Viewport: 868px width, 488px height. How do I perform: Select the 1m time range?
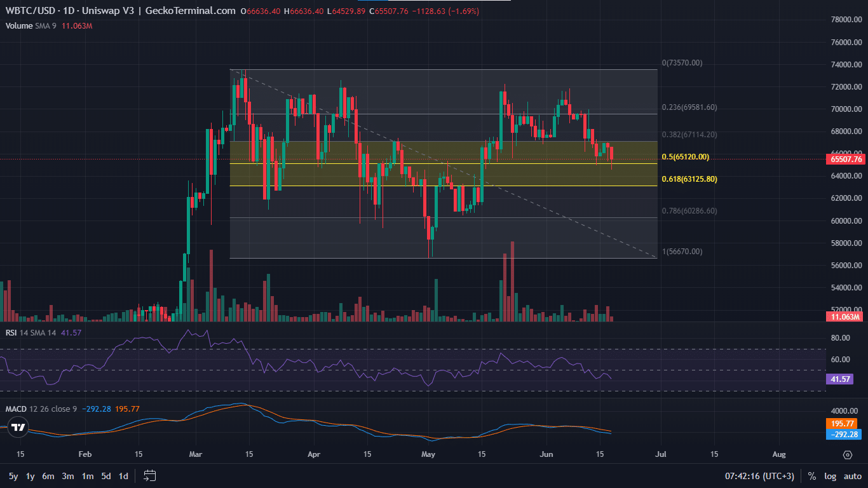click(88, 476)
